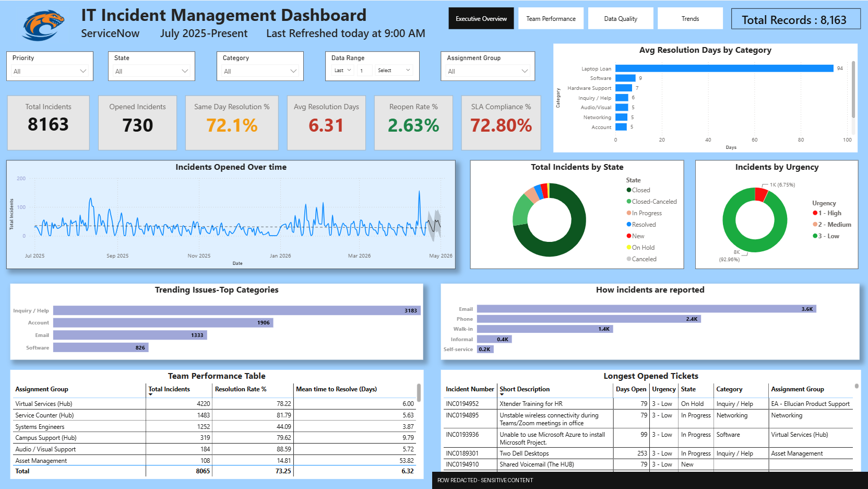
Task: Select the Resolved legend marker
Action: pos(629,225)
